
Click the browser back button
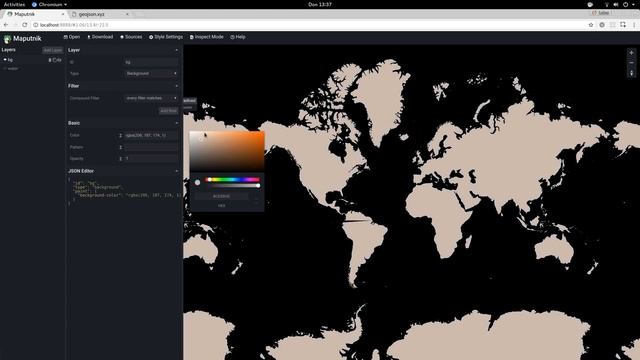(6, 25)
